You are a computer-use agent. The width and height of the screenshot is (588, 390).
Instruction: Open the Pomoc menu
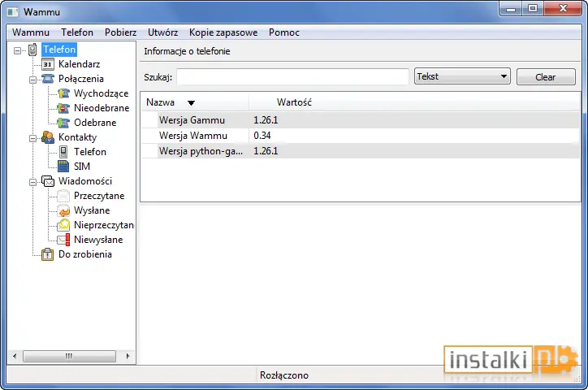(x=284, y=32)
